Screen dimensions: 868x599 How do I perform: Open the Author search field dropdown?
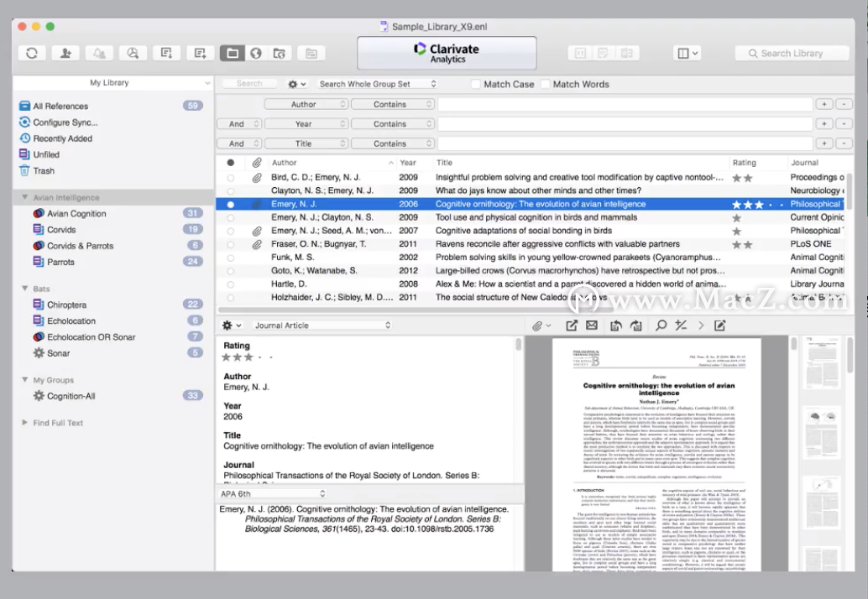(x=306, y=104)
